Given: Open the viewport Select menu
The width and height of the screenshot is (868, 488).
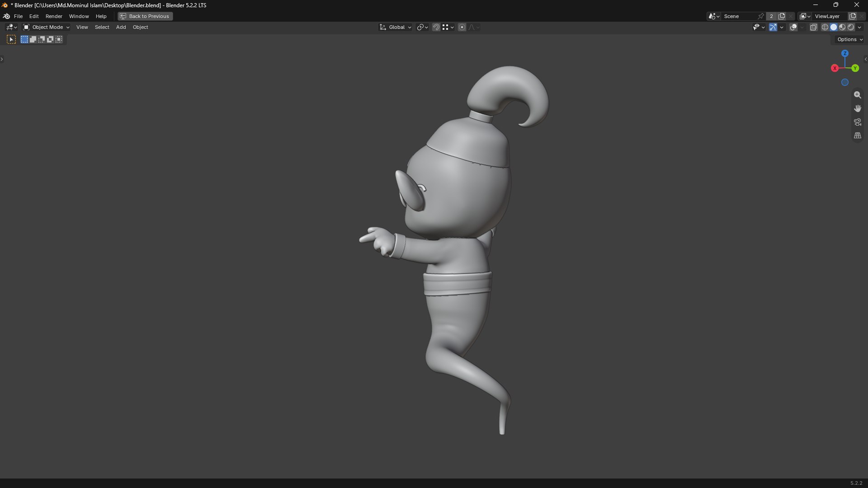Looking at the screenshot, I should (102, 27).
